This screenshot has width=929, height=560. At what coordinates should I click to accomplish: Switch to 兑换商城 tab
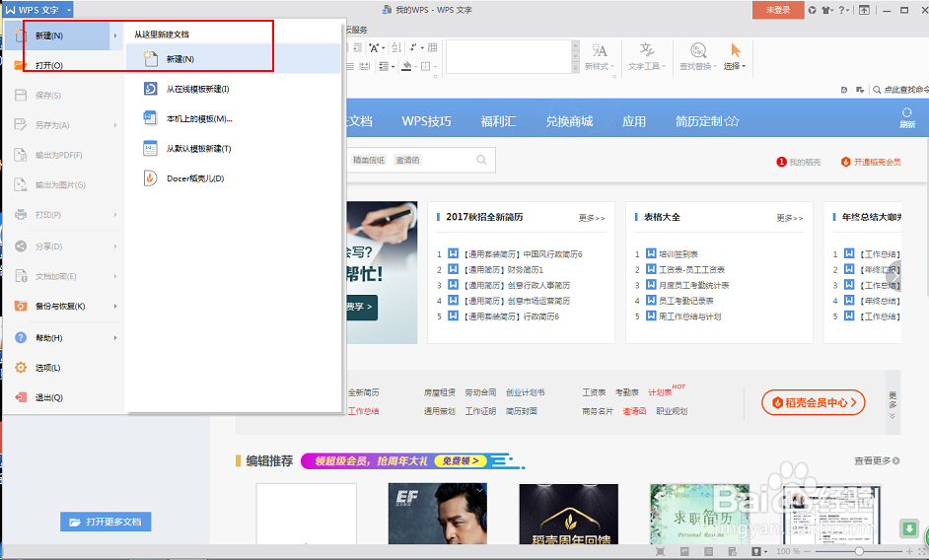click(569, 121)
